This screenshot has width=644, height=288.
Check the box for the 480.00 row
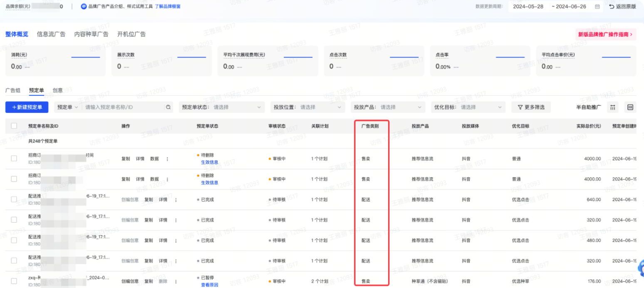pos(14,240)
